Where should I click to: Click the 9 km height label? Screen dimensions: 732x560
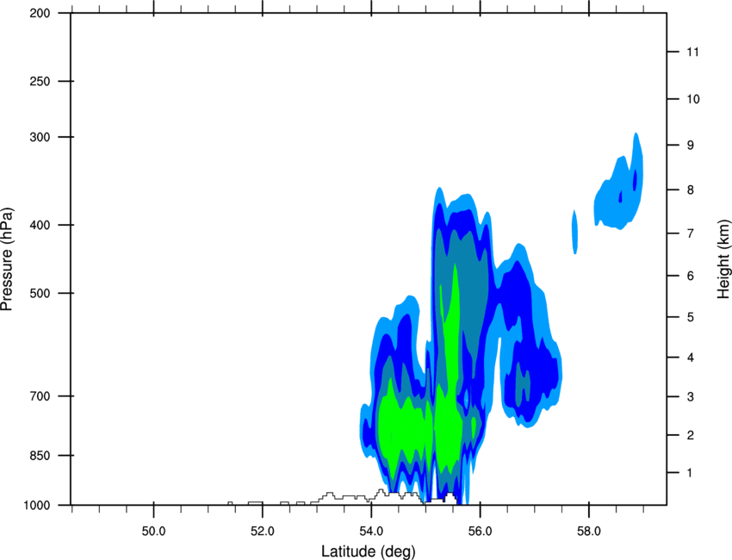[691, 146]
